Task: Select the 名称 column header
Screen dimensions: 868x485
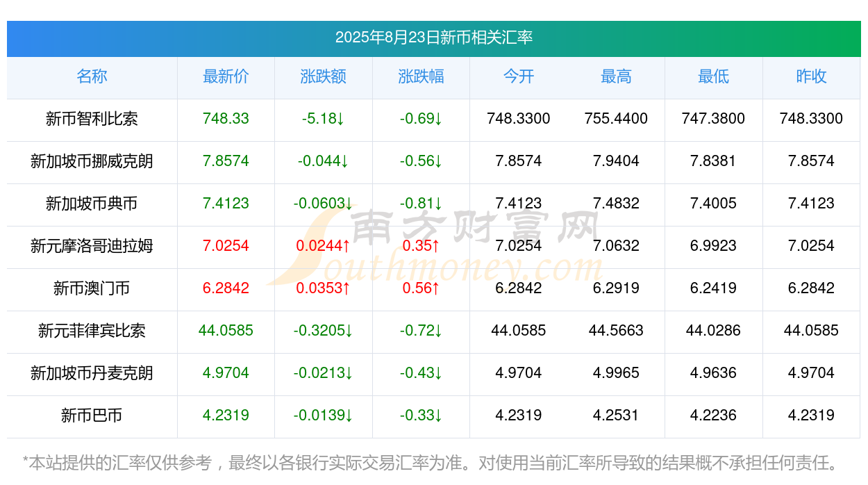Action: (x=92, y=76)
